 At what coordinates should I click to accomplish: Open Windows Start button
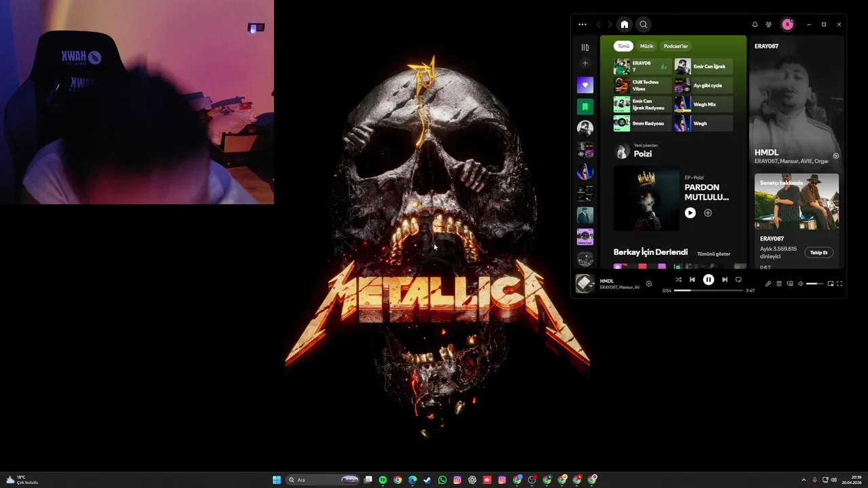277,480
